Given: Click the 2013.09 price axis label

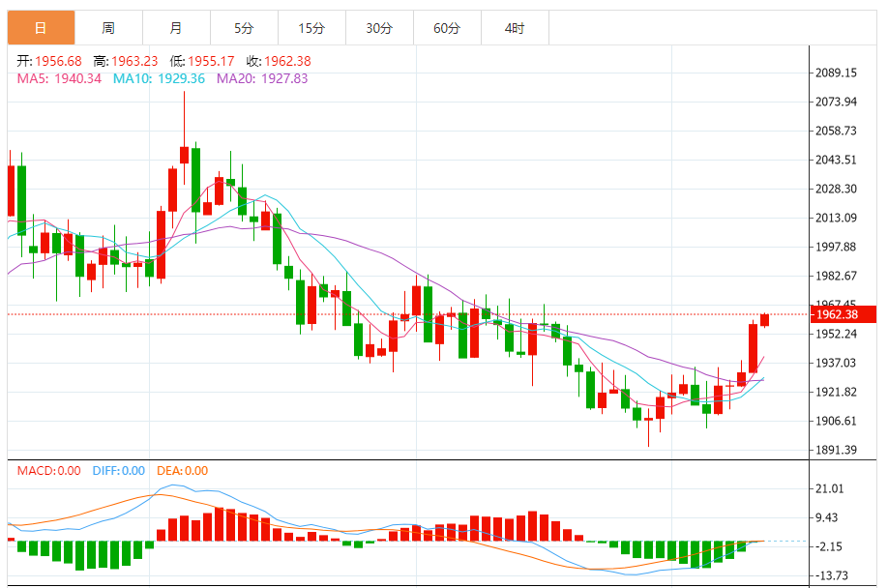Looking at the screenshot, I should coord(836,218).
